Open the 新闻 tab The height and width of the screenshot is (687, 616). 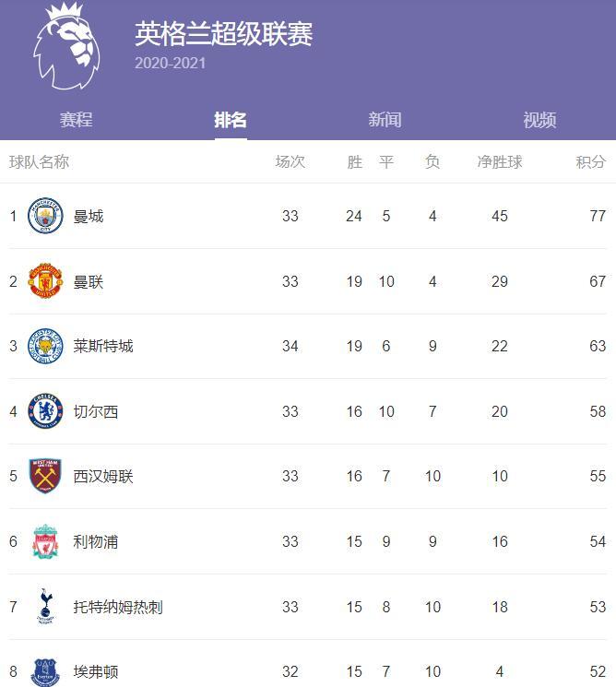[x=385, y=120]
